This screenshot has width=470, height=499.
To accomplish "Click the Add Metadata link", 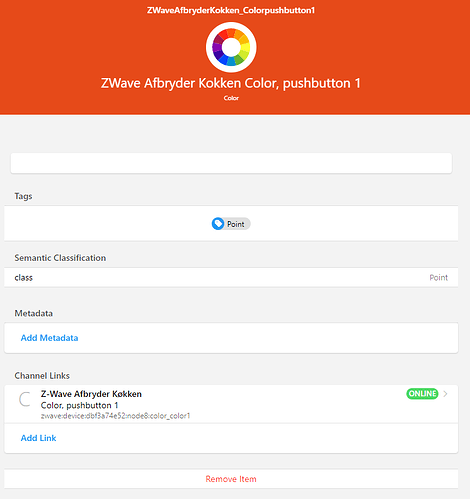I will click(49, 338).
